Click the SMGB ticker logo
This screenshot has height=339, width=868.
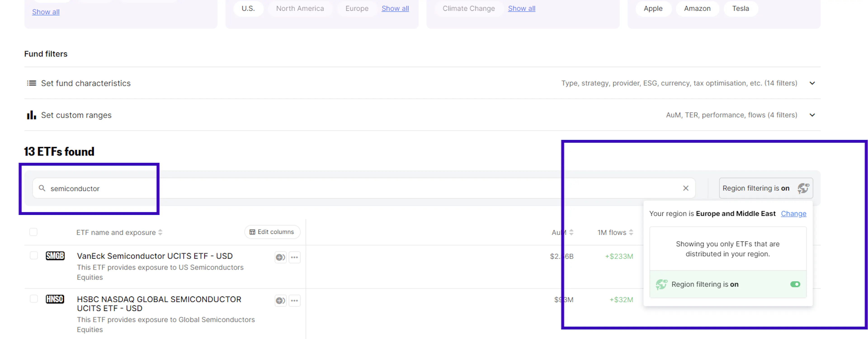point(55,256)
